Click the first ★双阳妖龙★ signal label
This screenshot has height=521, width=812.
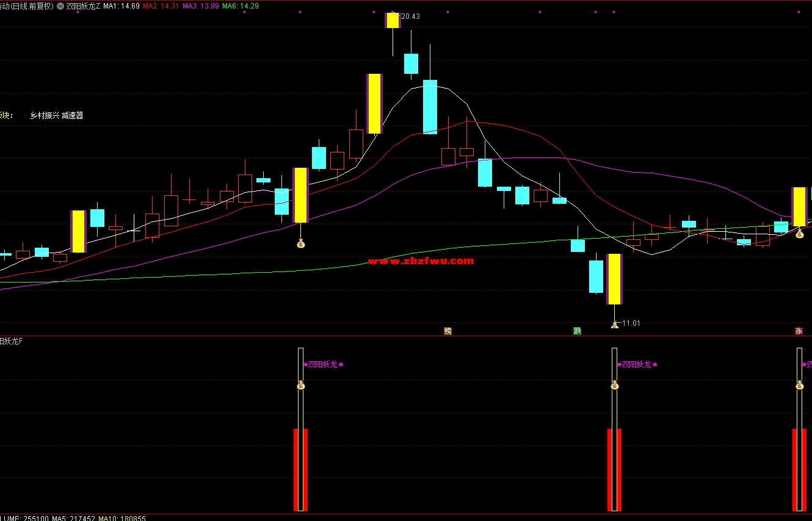point(324,365)
